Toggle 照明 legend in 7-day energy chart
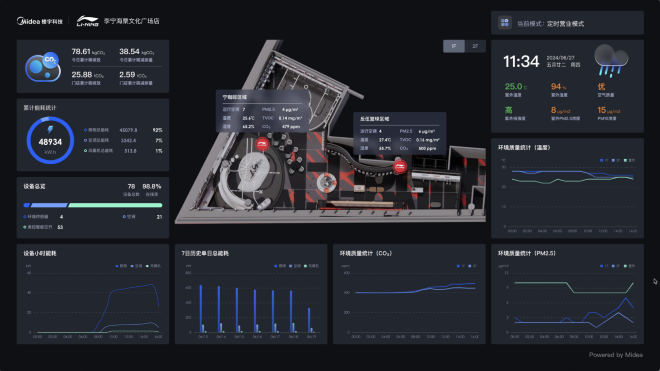The image size is (660, 371). (280, 266)
